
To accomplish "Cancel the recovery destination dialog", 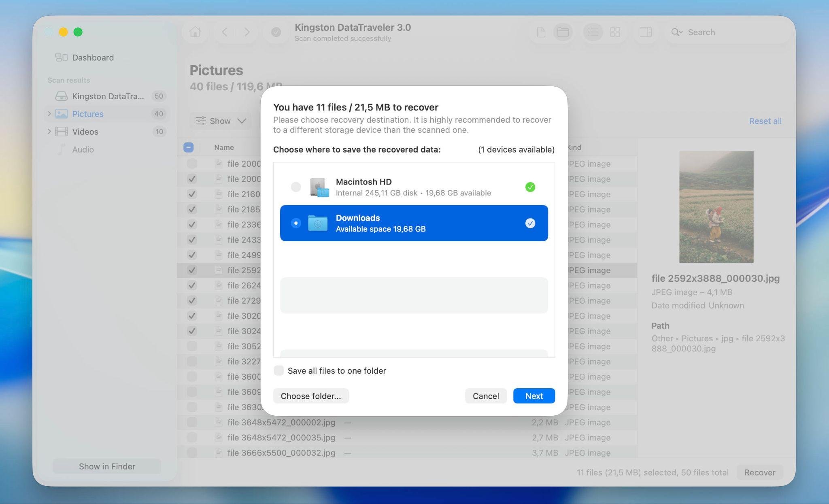I will (x=486, y=396).
